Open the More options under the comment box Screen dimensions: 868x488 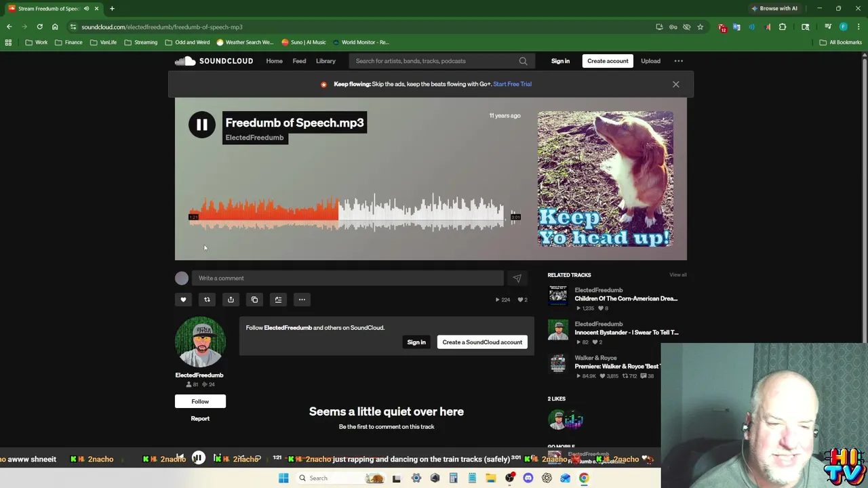click(302, 300)
